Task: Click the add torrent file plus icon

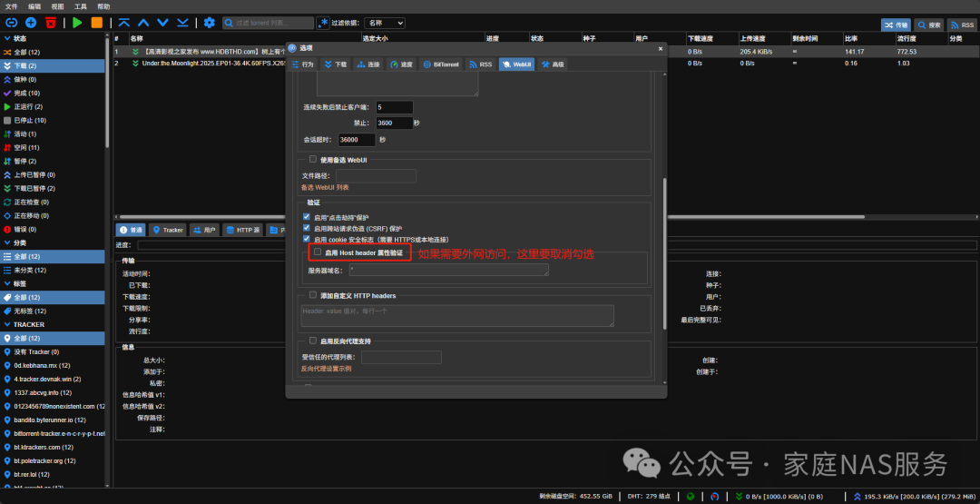Action: 31,23
